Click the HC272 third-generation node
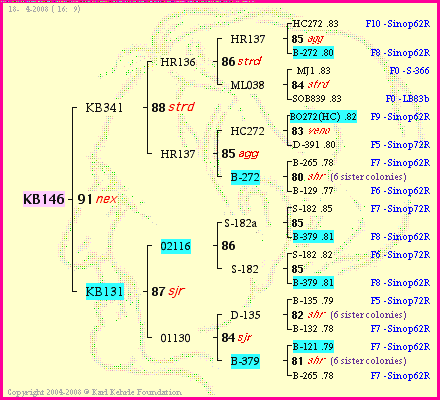The image size is (440, 400). pyautogui.click(x=247, y=131)
